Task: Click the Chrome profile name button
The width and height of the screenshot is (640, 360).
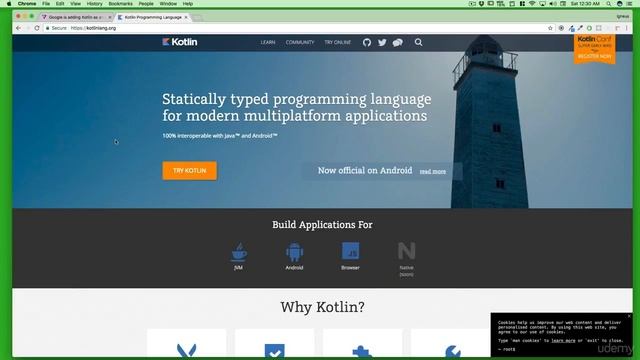Action: click(623, 16)
